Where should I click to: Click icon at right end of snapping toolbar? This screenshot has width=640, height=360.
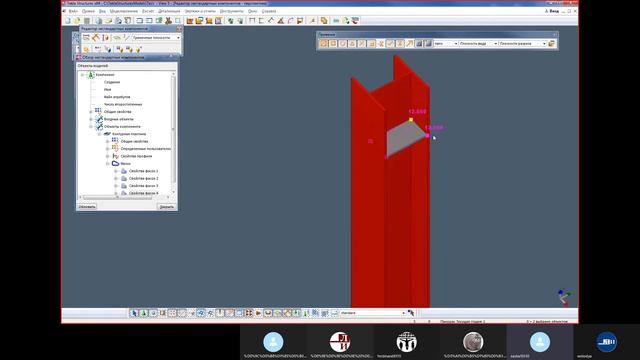pos(552,43)
